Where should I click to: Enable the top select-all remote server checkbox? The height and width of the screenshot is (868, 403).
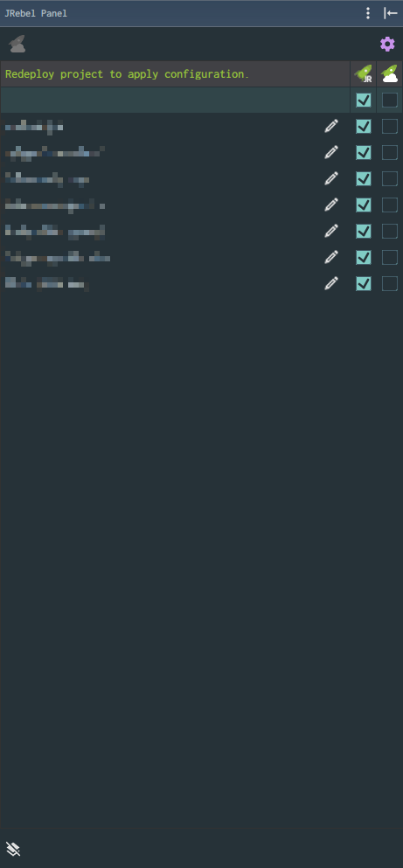[x=390, y=101]
